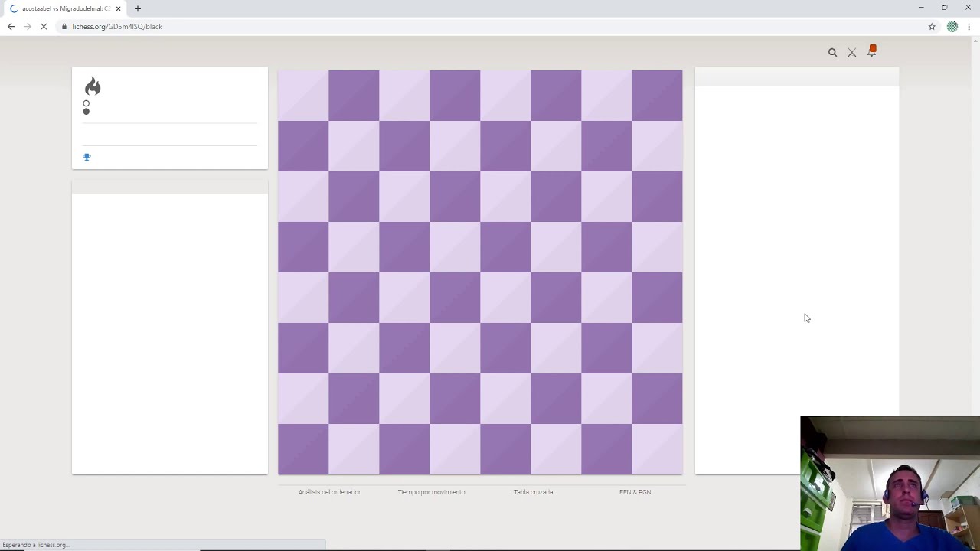Go back to the previous page
This screenshot has height=551, width=980.
click(x=11, y=26)
